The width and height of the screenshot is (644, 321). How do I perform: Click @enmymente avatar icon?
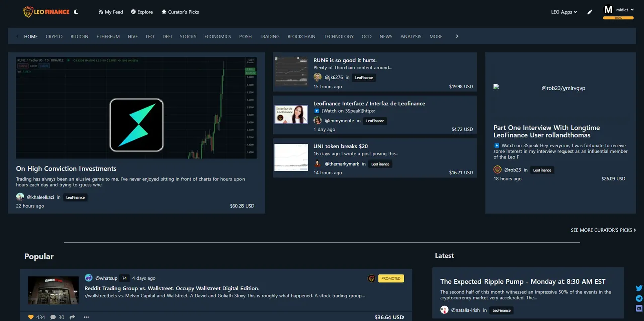pos(317,121)
